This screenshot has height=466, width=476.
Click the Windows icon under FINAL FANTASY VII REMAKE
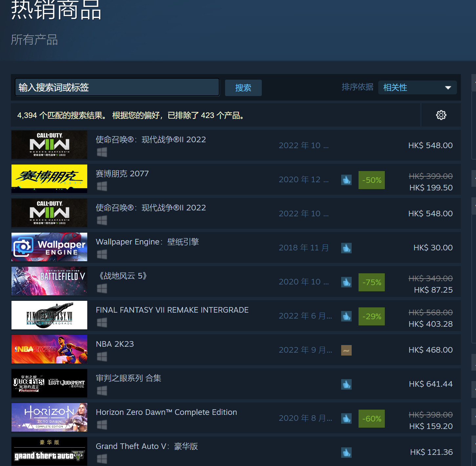[102, 322]
